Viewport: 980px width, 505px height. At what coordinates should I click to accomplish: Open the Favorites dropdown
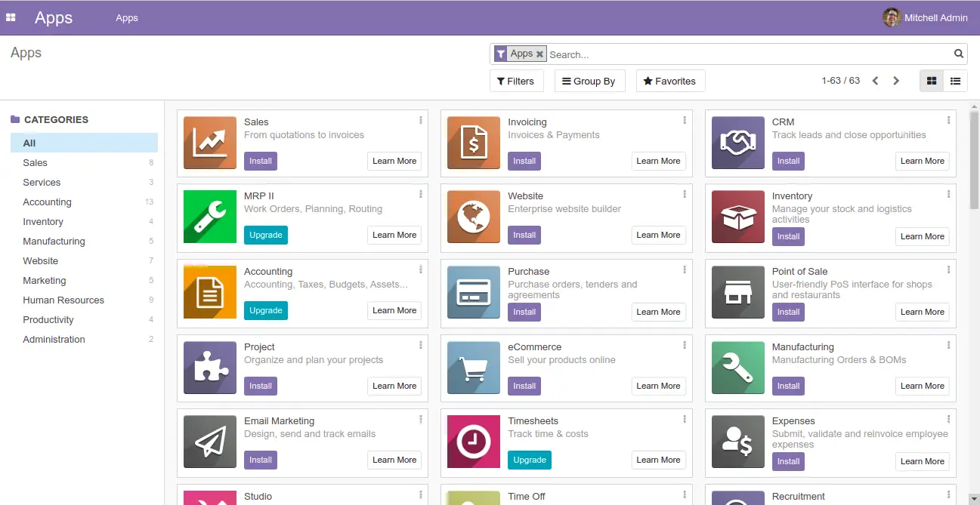point(671,81)
